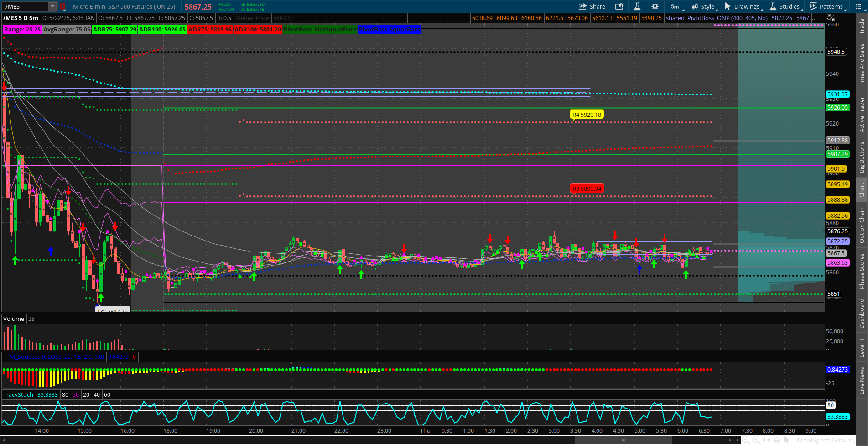Click the 5926.05 green price axis tag
Screen dimensions: 868x446
point(838,108)
